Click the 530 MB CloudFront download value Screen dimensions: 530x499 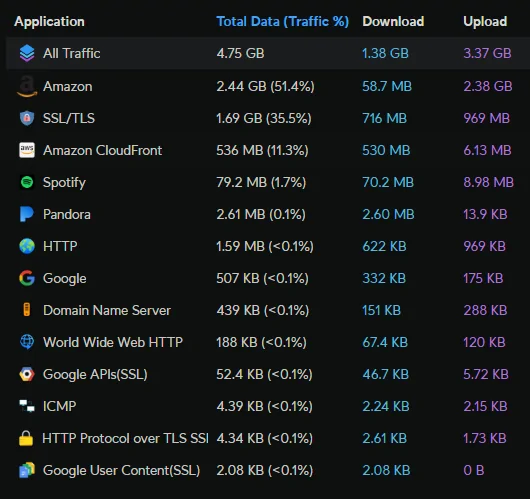(x=386, y=150)
